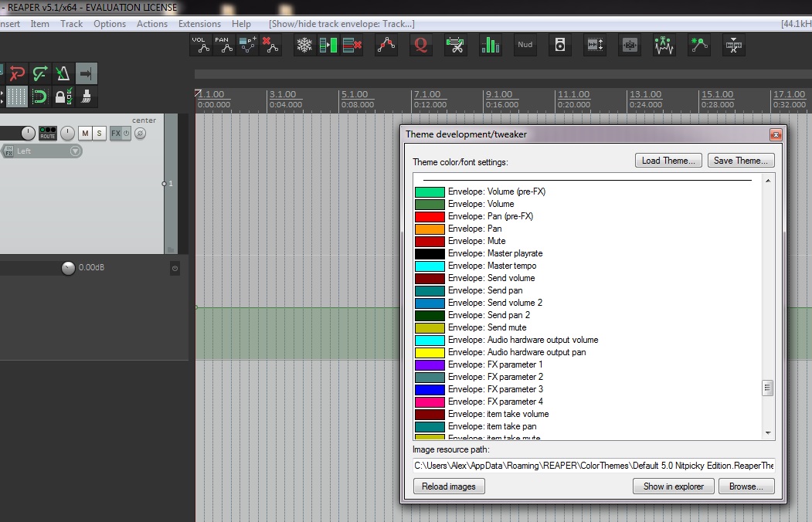The height and width of the screenshot is (522, 812).
Task: Open the Help menu
Action: (x=241, y=24)
